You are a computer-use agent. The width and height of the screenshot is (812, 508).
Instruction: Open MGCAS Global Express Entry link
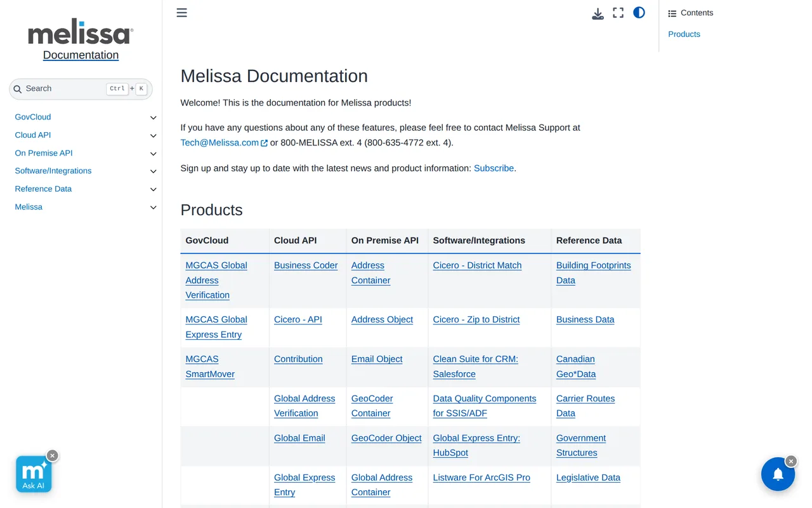(216, 327)
